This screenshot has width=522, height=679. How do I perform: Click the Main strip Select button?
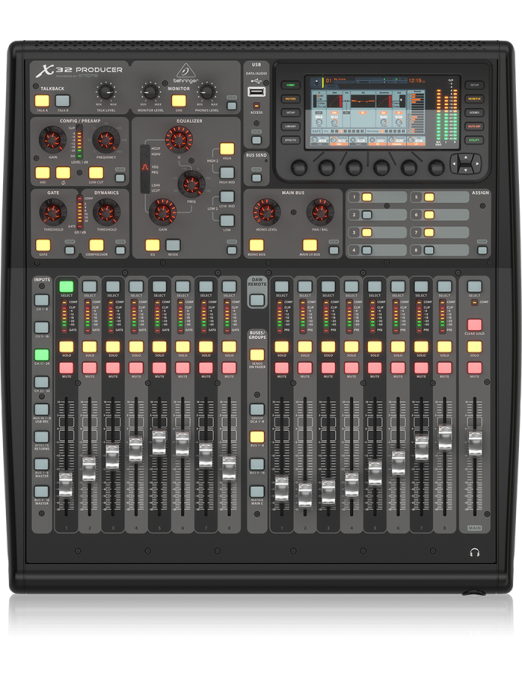474,286
